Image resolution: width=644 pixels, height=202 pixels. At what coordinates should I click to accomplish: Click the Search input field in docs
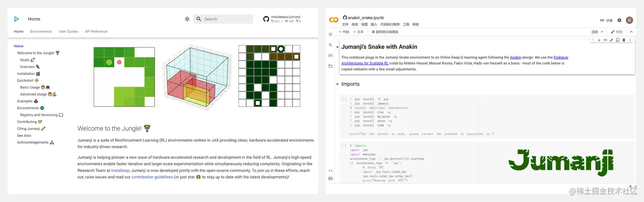point(223,19)
